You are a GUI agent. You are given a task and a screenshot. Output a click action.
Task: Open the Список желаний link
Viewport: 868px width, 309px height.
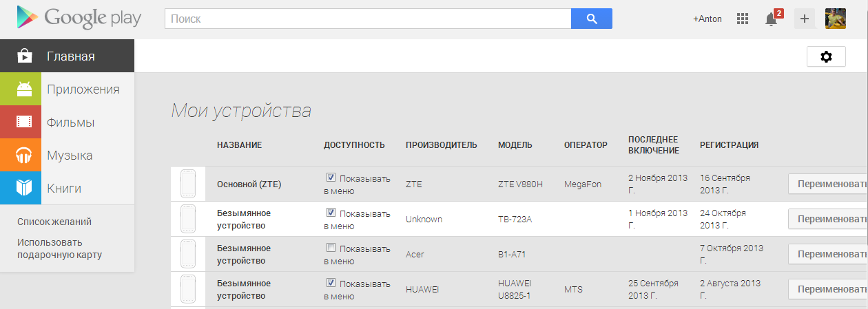[54, 222]
